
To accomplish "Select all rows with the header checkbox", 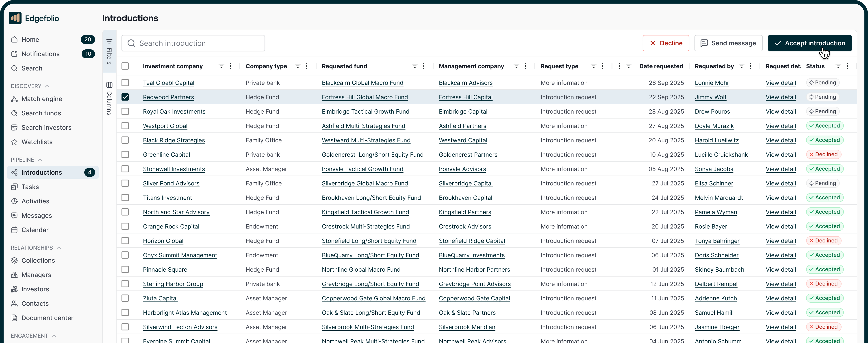I will [125, 66].
